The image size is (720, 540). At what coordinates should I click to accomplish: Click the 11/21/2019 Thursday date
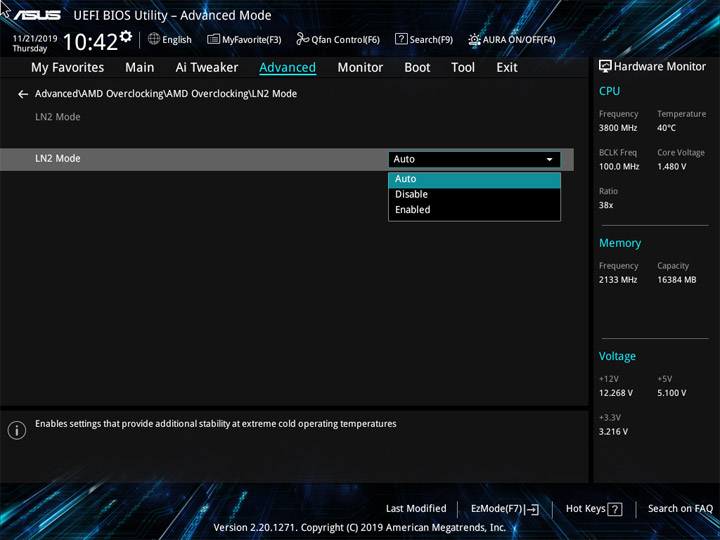tap(34, 43)
